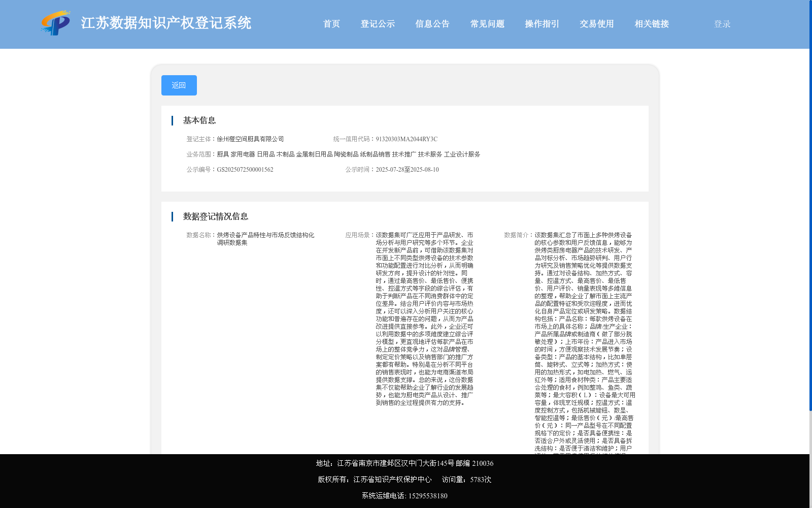
Task: Click the 公示编号 field label
Action: (x=201, y=170)
